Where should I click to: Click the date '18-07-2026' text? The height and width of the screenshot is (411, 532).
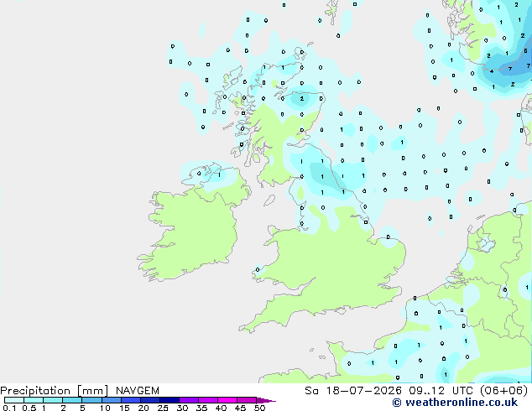click(363, 391)
